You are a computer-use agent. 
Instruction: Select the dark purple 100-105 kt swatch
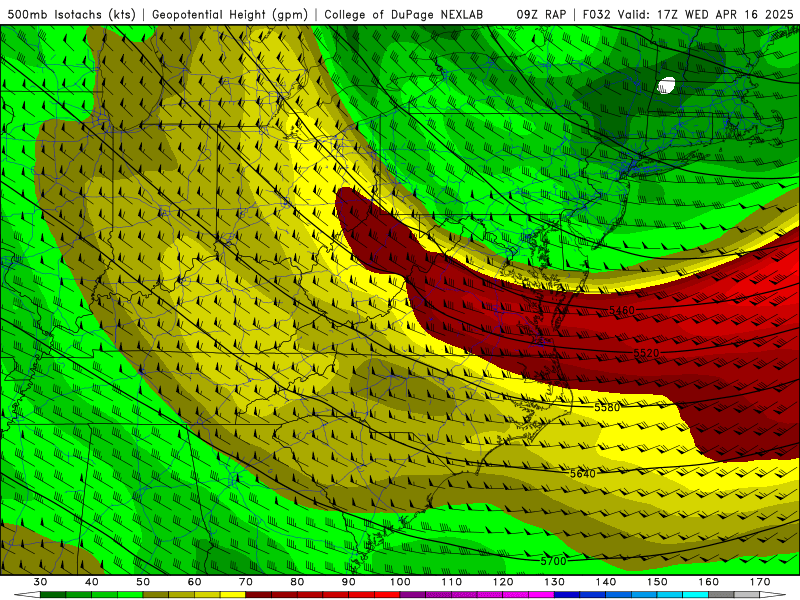tap(413, 595)
